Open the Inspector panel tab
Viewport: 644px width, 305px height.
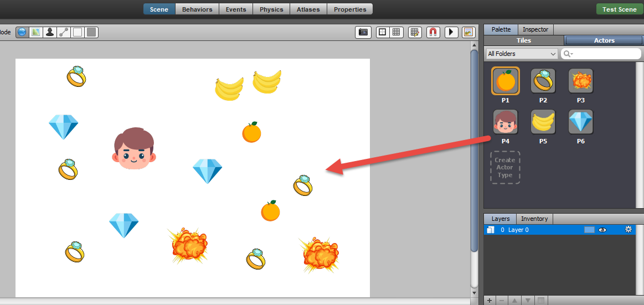point(535,29)
